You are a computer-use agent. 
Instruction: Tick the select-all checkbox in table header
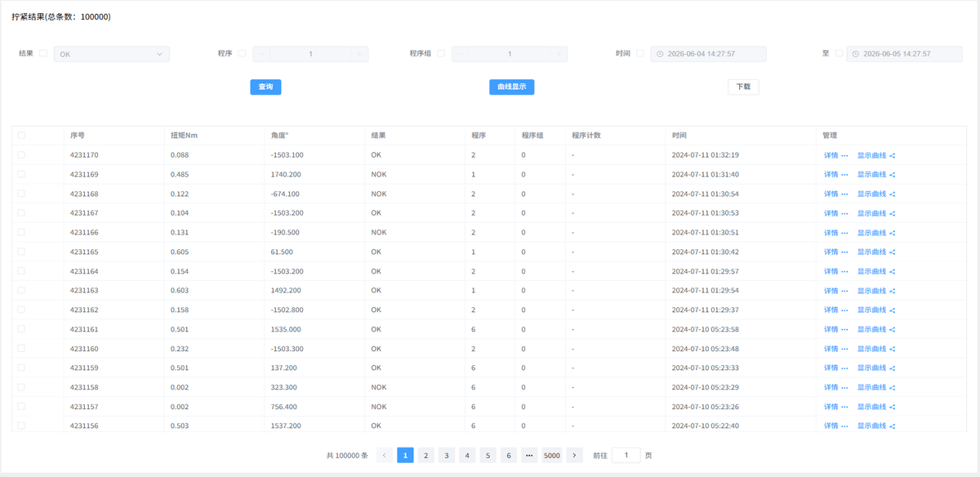(x=21, y=136)
